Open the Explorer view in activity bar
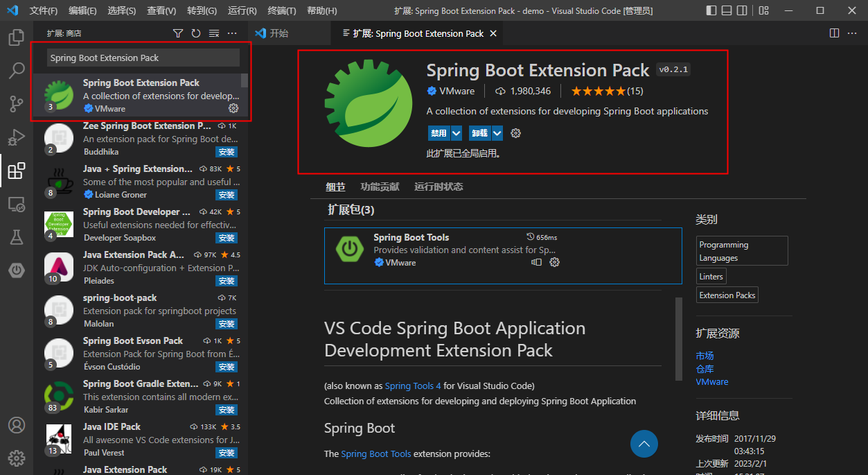This screenshot has height=475, width=868. point(17,37)
